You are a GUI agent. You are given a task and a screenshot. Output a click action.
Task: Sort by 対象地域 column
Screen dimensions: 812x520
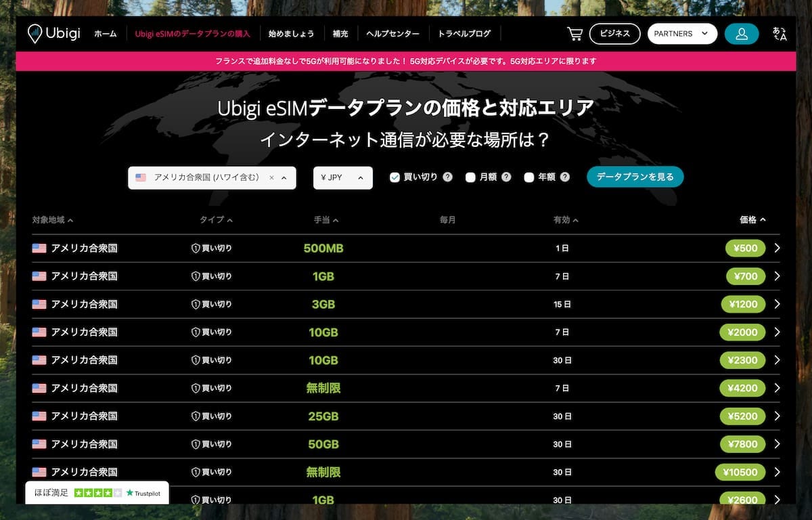(x=52, y=220)
